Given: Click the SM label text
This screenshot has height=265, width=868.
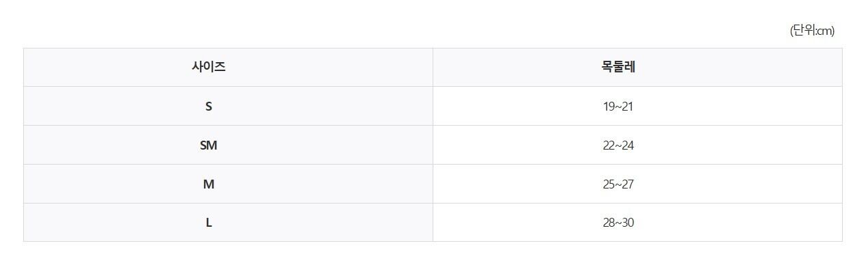Looking at the screenshot, I should 209,145.
